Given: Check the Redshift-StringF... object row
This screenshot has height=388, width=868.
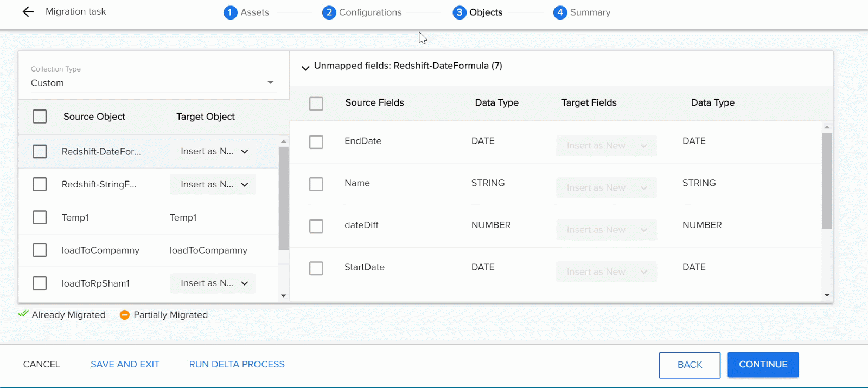Looking at the screenshot, I should click(40, 184).
